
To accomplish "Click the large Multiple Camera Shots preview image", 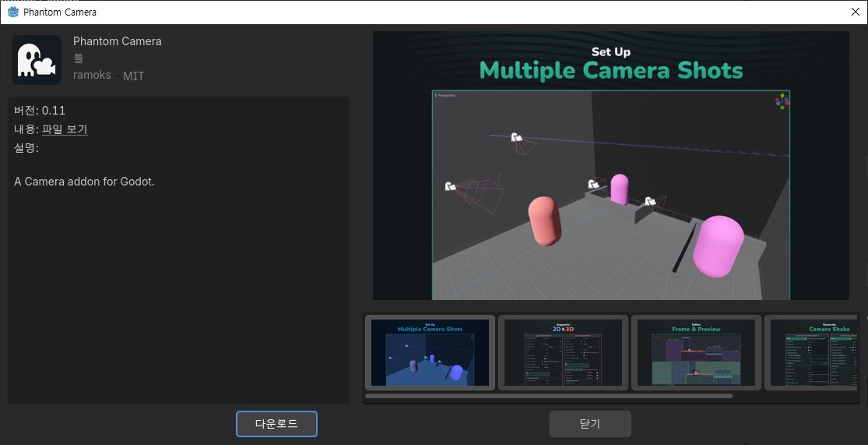I will tap(611, 165).
